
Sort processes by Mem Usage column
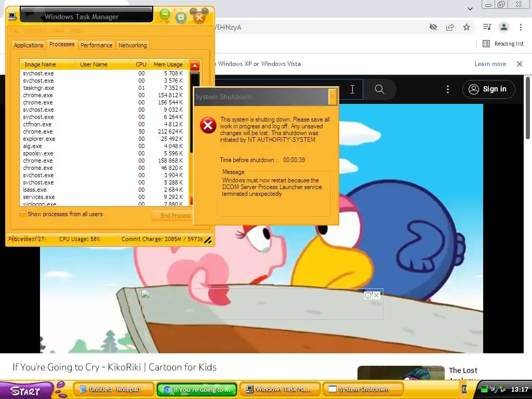pyautogui.click(x=168, y=64)
